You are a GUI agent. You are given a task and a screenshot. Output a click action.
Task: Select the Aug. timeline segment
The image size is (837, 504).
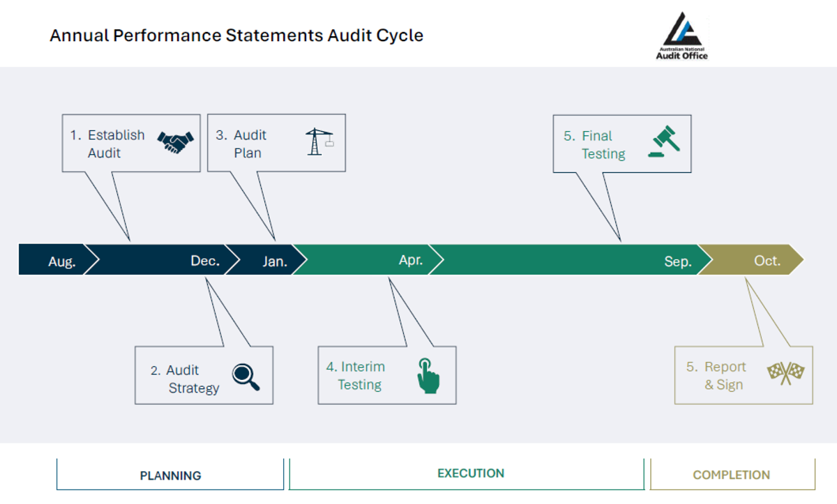pos(59,260)
